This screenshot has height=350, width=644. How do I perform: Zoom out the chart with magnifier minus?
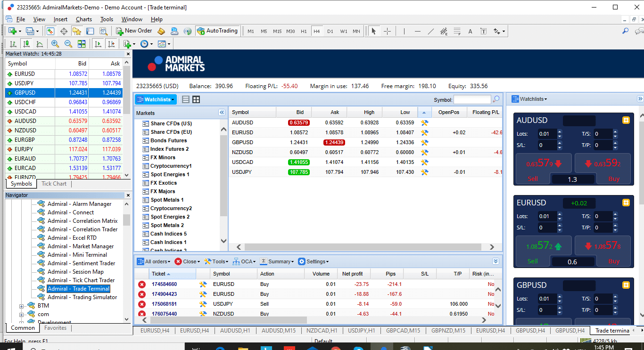[x=68, y=44]
